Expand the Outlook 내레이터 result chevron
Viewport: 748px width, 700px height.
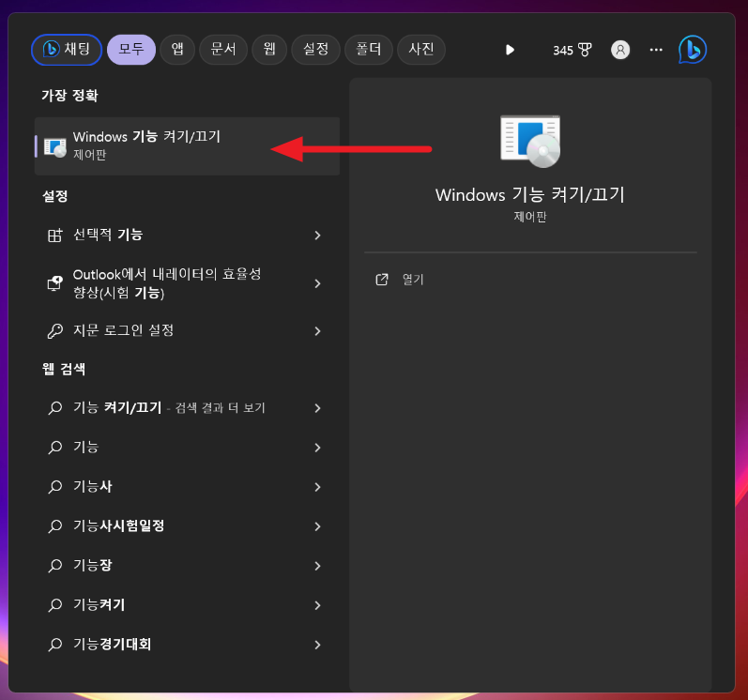[x=318, y=283]
